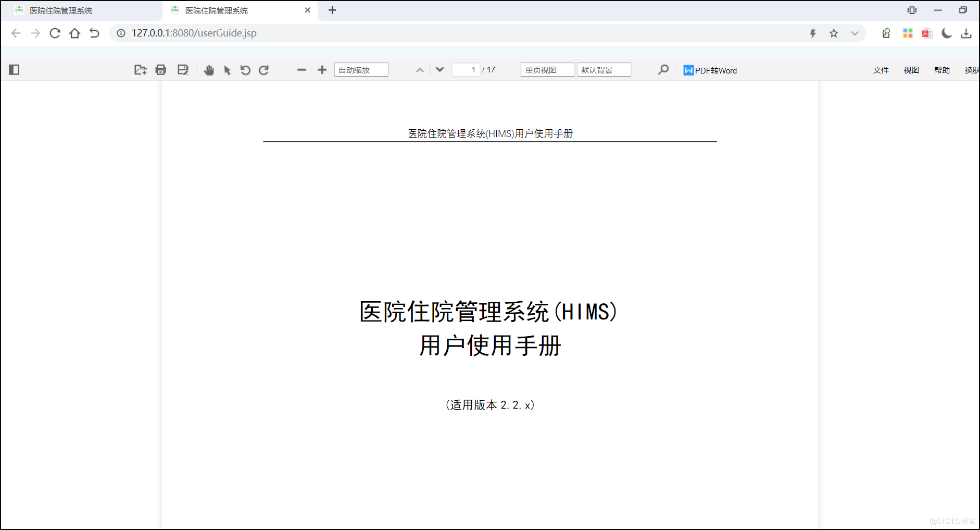The image size is (980, 530).
Task: Rotate the page counterclockwise
Action: (245, 69)
